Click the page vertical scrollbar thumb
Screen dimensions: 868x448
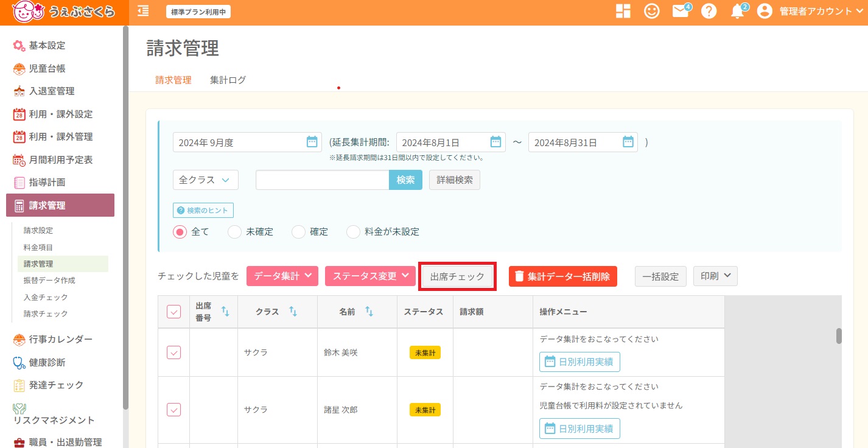click(839, 336)
